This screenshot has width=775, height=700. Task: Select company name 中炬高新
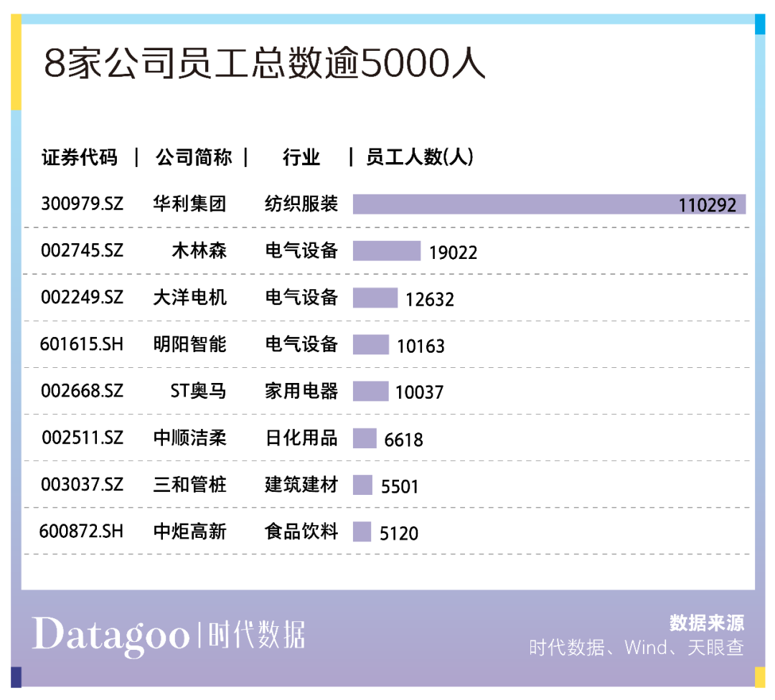(189, 531)
